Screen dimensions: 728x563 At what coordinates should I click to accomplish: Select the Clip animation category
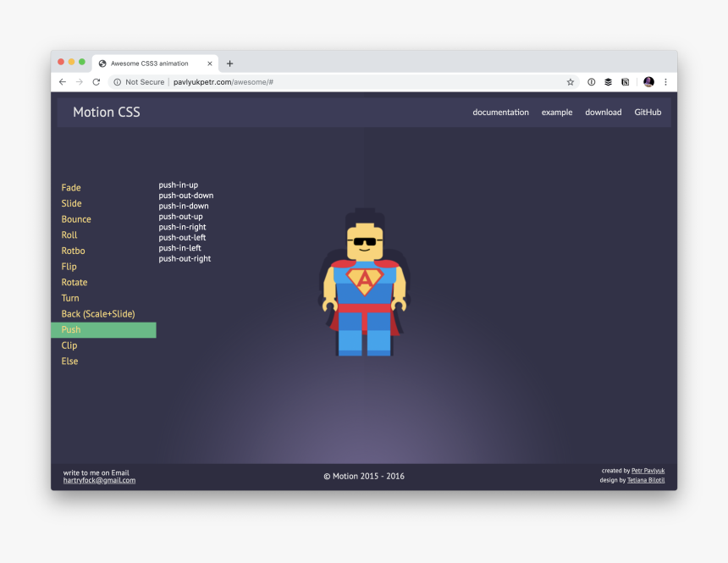coord(69,345)
